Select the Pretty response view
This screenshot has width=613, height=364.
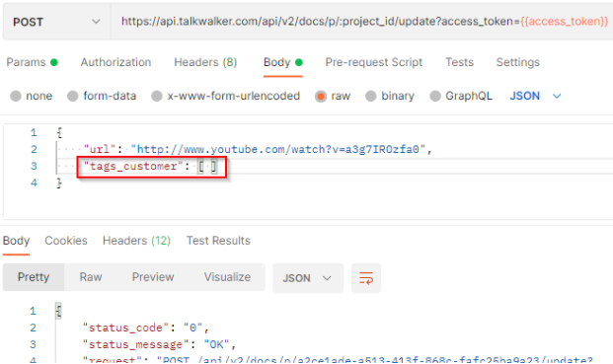[34, 277]
